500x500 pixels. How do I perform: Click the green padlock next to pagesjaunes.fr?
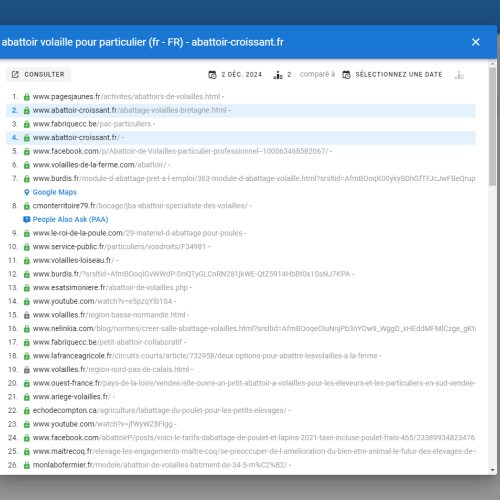pyautogui.click(x=27, y=97)
